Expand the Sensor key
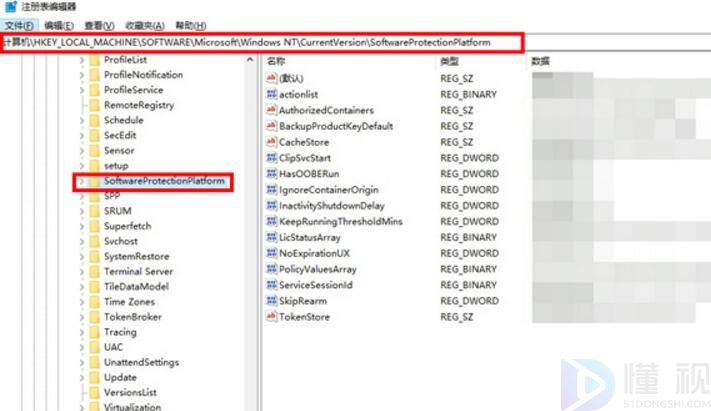 coord(82,151)
